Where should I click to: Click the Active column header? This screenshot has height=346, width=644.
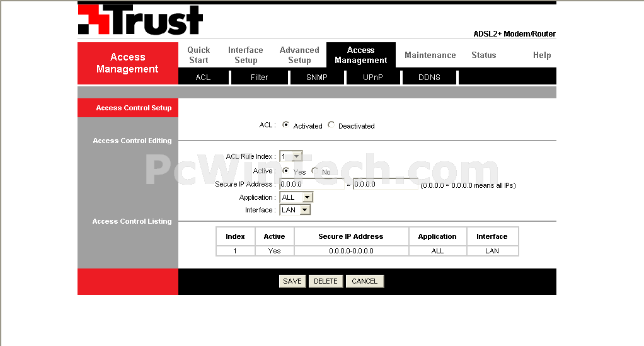pyautogui.click(x=274, y=236)
